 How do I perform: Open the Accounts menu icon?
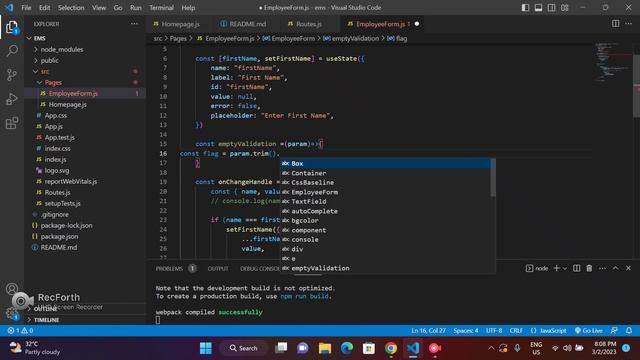click(x=12, y=289)
